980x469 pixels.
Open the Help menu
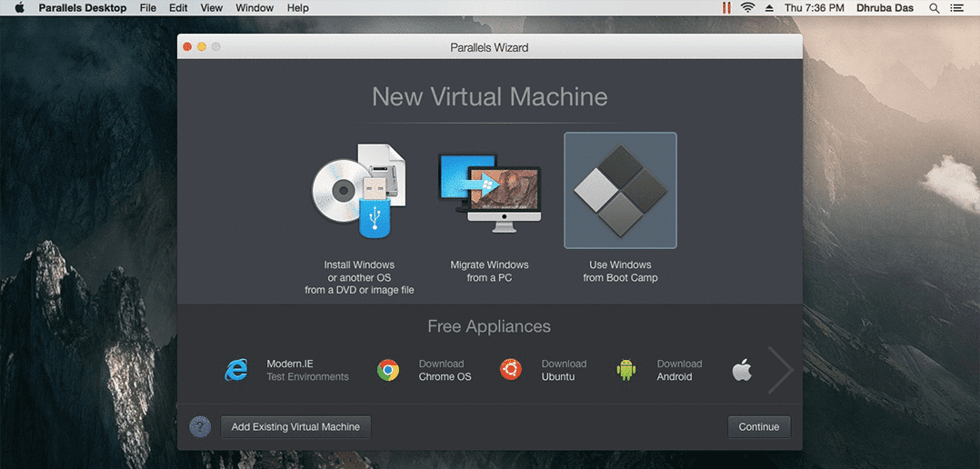[x=298, y=8]
